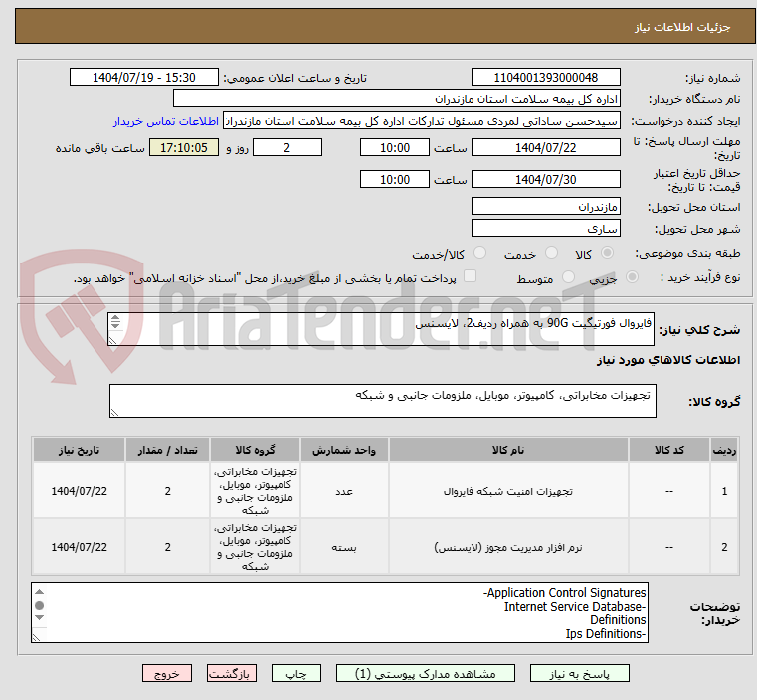
Task: Select the جزیی purchase type radio
Action: [x=632, y=276]
